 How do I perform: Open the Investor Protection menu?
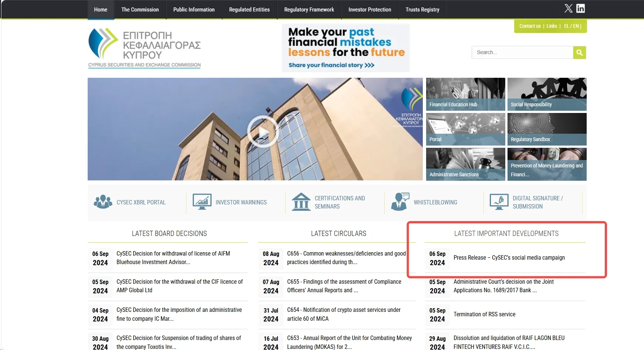pyautogui.click(x=370, y=10)
